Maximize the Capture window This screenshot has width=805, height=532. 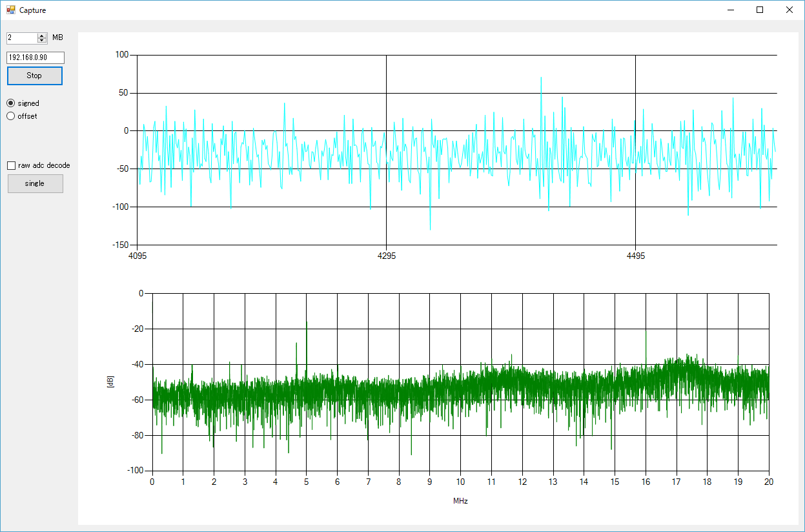(x=760, y=10)
